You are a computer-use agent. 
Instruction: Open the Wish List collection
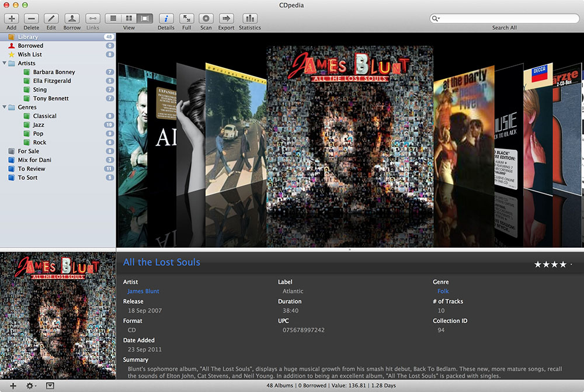click(x=58, y=54)
